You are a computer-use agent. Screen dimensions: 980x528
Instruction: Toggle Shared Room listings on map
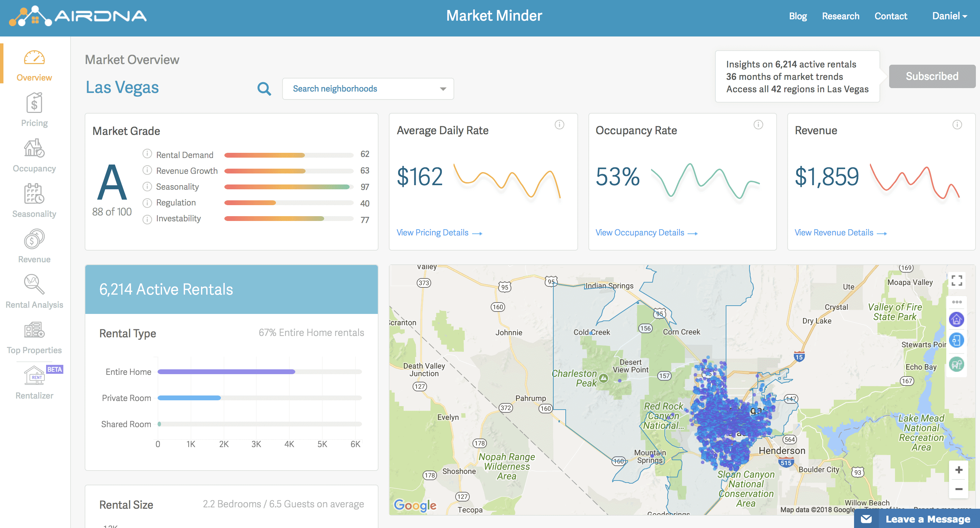[956, 364]
